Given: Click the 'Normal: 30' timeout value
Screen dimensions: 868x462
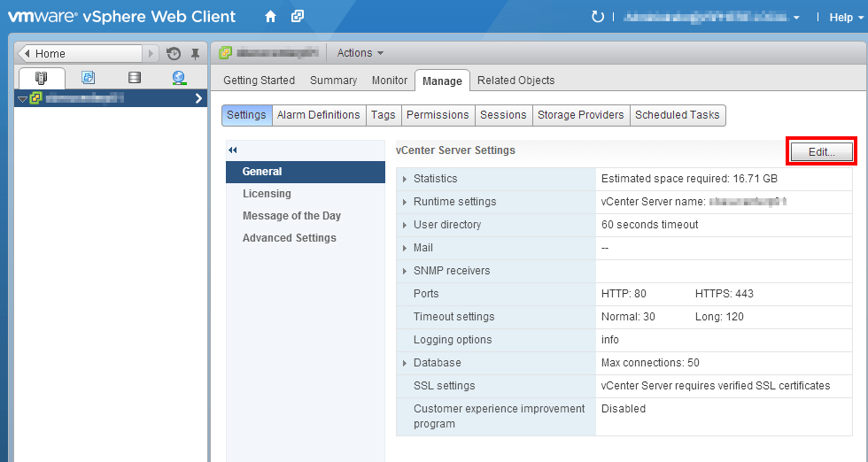Looking at the screenshot, I should click(628, 317).
